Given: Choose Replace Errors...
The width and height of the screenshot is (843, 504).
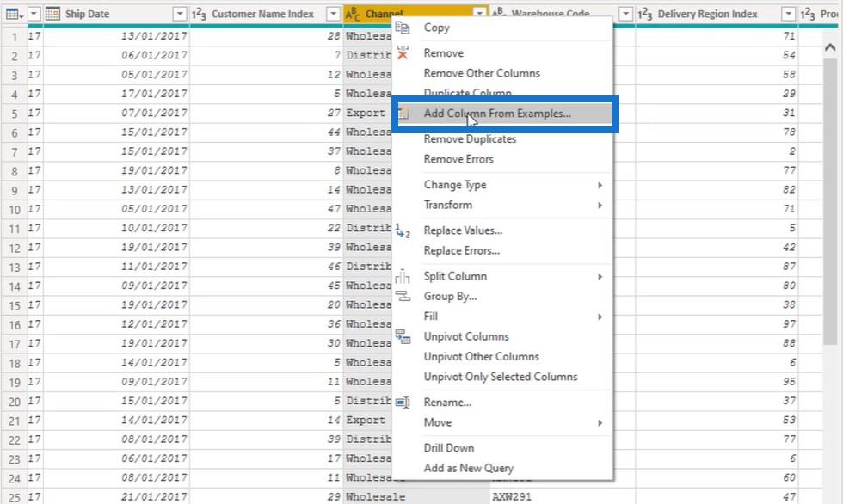Looking at the screenshot, I should [x=461, y=250].
